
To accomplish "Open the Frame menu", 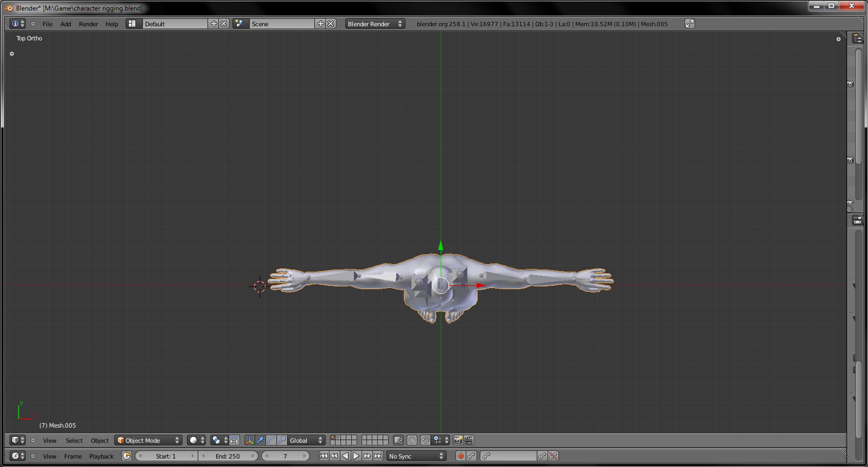I will point(73,456).
